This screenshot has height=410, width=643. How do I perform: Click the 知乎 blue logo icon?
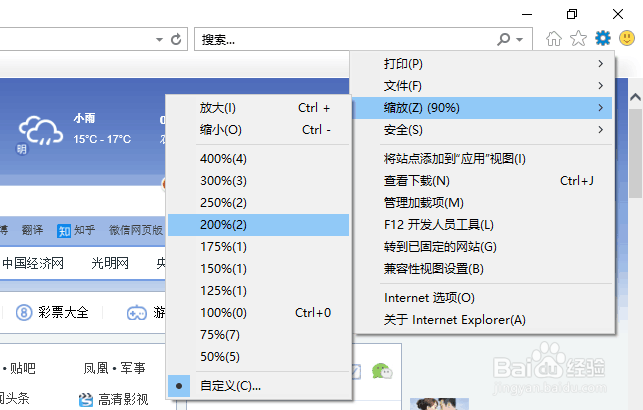pos(64,231)
